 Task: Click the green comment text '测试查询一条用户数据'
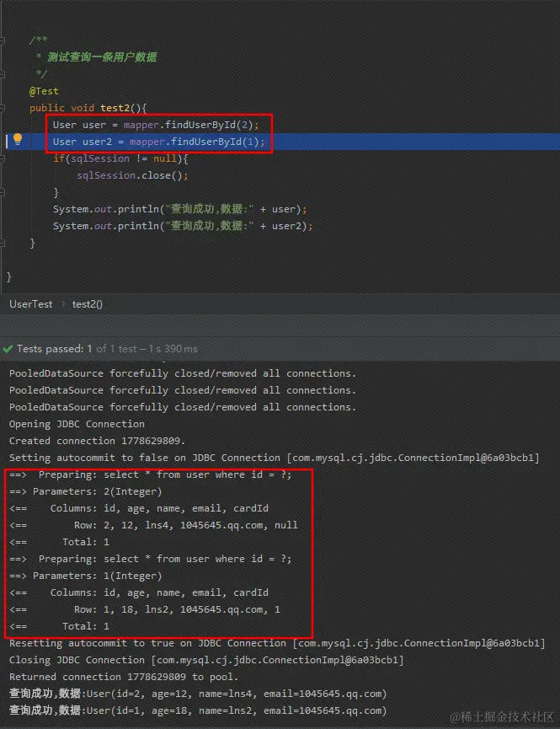pyautogui.click(x=102, y=57)
